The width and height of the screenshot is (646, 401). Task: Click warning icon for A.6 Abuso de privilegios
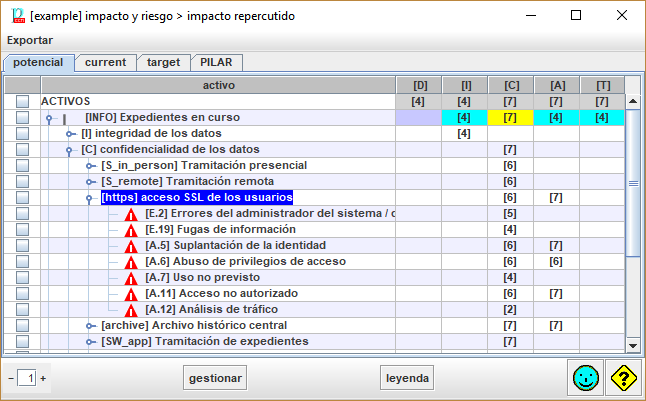click(x=131, y=262)
